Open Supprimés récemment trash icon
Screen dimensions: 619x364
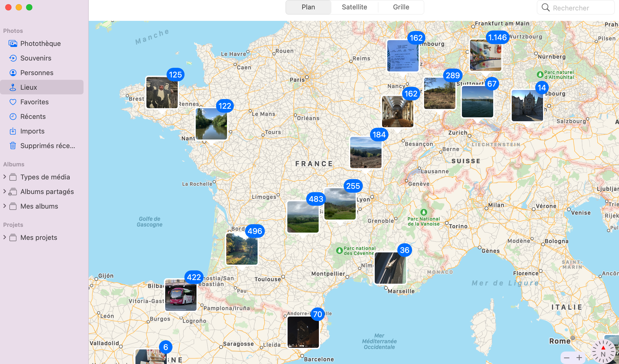(13, 146)
